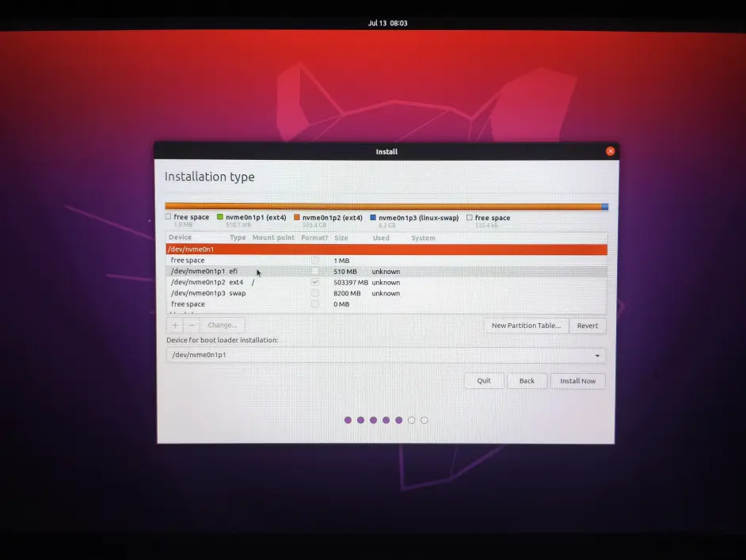The height and width of the screenshot is (560, 746).
Task: Quit the installer
Action: (484, 381)
